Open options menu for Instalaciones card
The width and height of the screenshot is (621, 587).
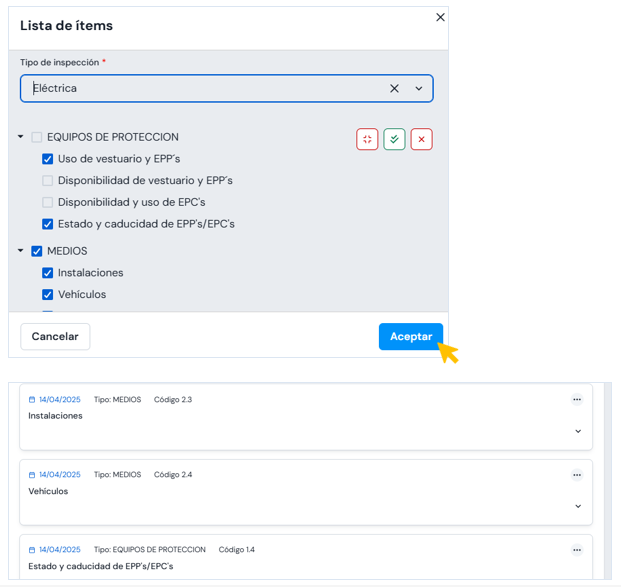pyautogui.click(x=577, y=400)
